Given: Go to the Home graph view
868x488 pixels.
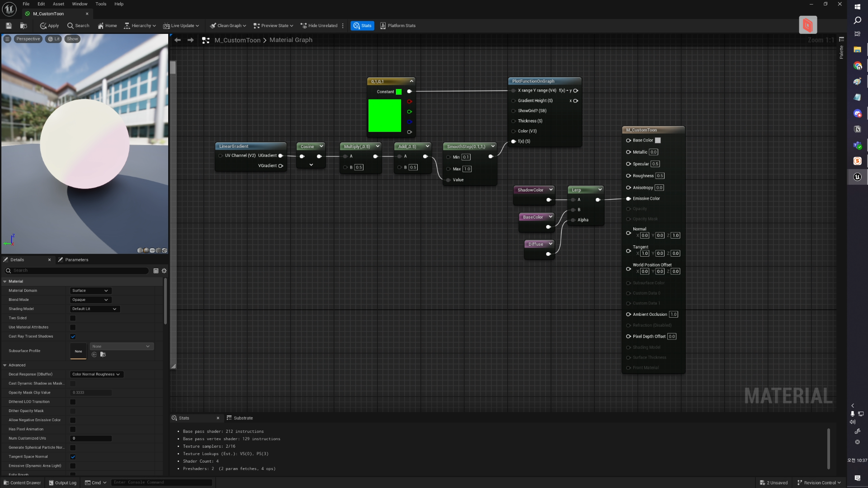Looking at the screenshot, I should tap(107, 26).
